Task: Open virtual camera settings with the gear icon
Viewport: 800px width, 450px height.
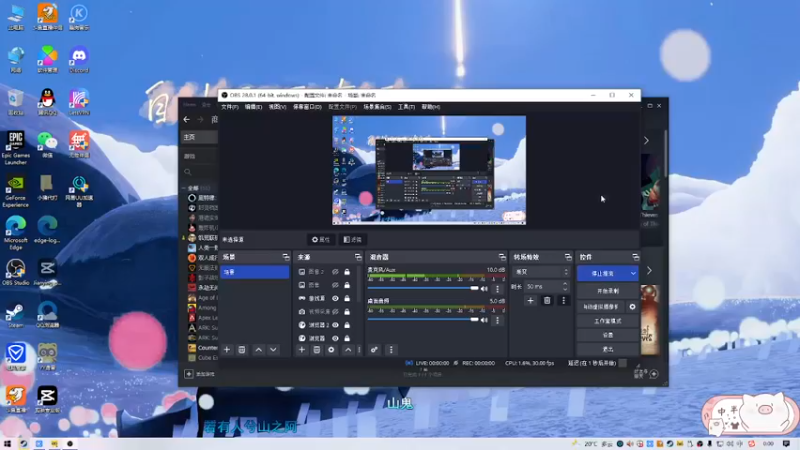Action: 633,307
